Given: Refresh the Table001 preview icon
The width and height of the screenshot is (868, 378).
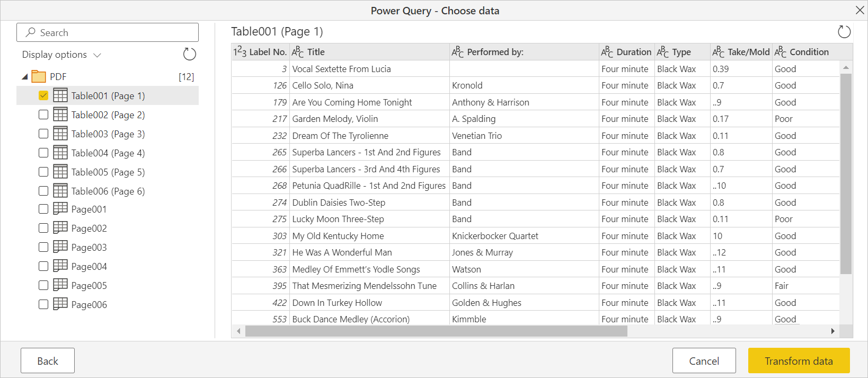Looking at the screenshot, I should pyautogui.click(x=844, y=32).
